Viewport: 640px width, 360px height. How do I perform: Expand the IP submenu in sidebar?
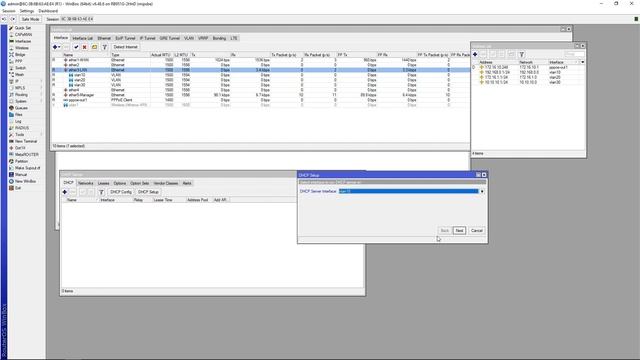coord(17,81)
